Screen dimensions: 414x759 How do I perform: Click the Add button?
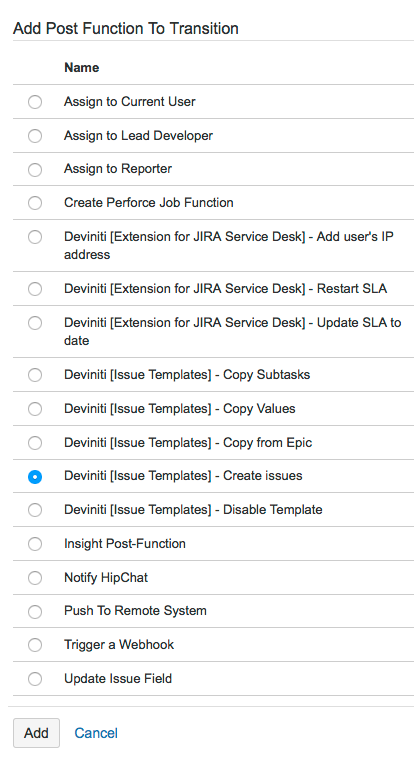click(36, 733)
